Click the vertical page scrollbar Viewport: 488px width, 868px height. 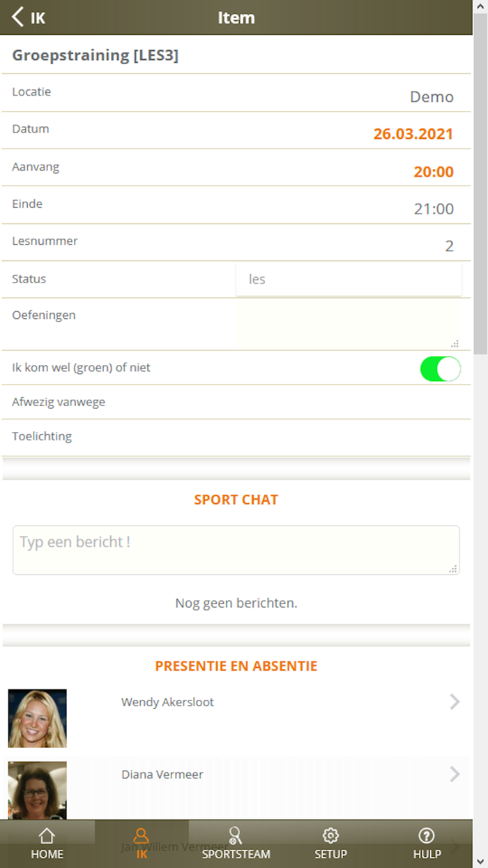click(x=480, y=209)
